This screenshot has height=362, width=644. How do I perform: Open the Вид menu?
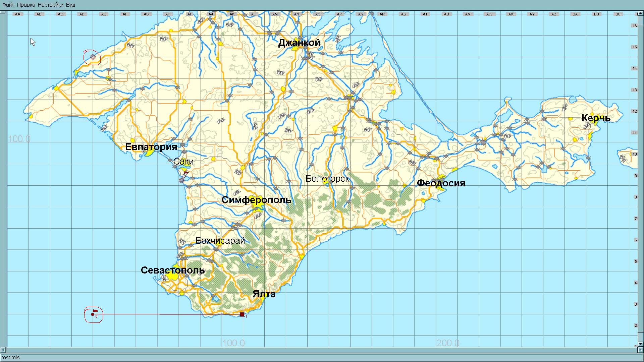70,5
